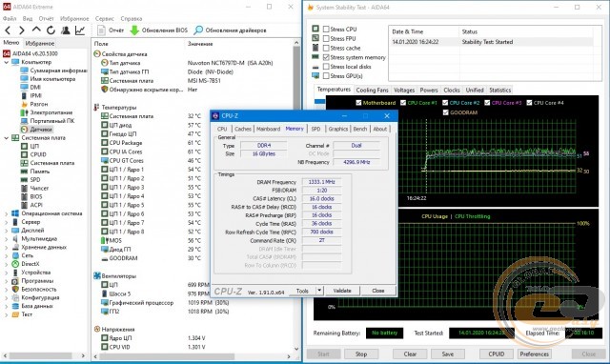This screenshot has height=364, width=610.
Task: Click the Save button in Stability Test
Action: pos(448,354)
